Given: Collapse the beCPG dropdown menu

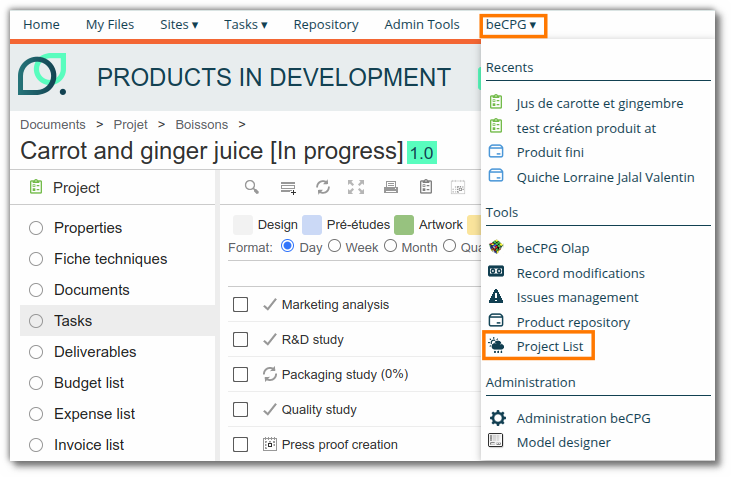Looking at the screenshot, I should click(511, 24).
